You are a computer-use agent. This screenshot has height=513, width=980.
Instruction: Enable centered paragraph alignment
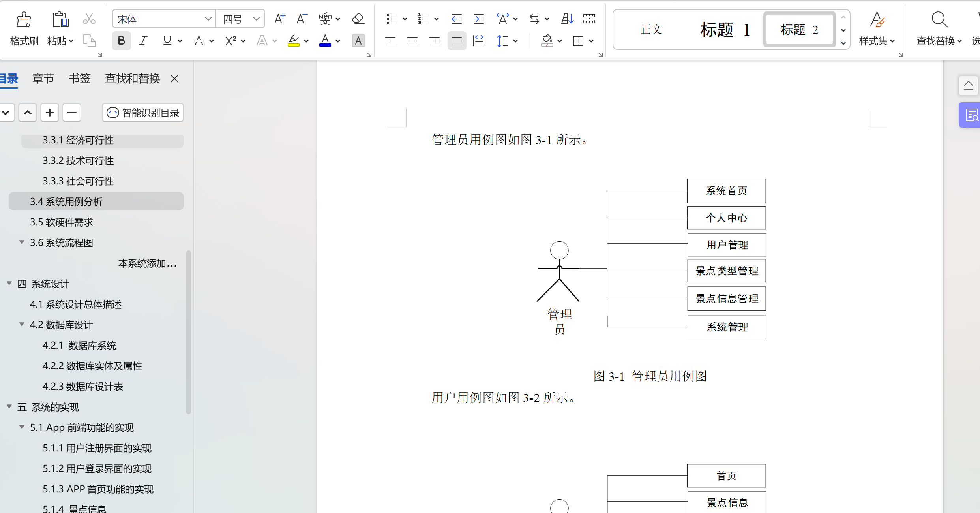412,41
